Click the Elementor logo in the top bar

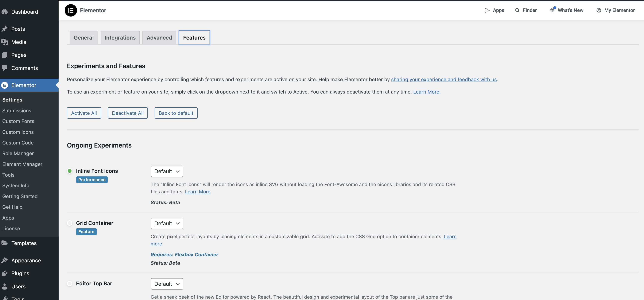pos(71,10)
